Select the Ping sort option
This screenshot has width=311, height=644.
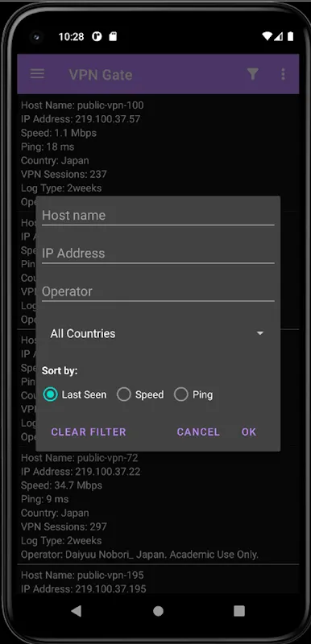193,394
